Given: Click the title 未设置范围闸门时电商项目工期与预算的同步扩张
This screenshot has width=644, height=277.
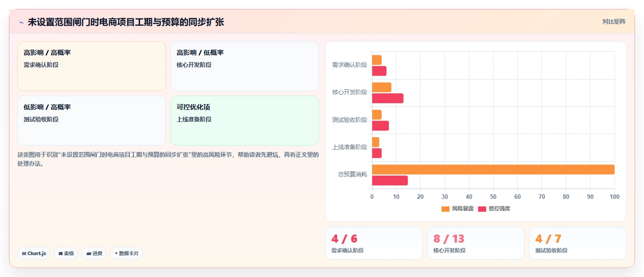Looking at the screenshot, I should click(x=126, y=22).
